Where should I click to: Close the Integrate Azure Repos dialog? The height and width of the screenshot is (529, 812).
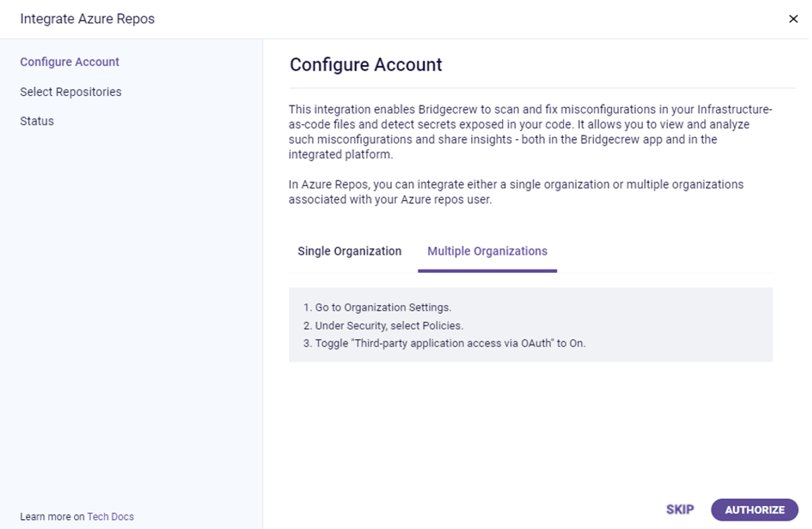pyautogui.click(x=793, y=19)
